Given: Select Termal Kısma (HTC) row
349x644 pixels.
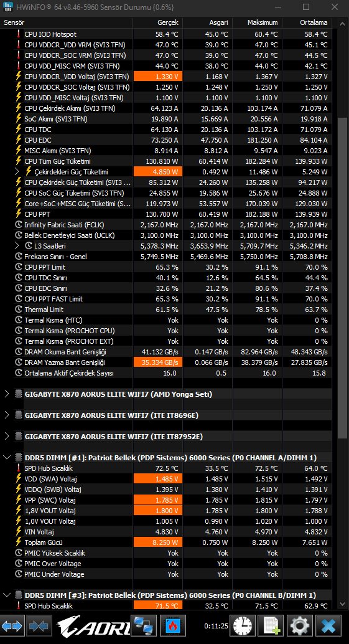Looking at the screenshot, I should 166,320.
